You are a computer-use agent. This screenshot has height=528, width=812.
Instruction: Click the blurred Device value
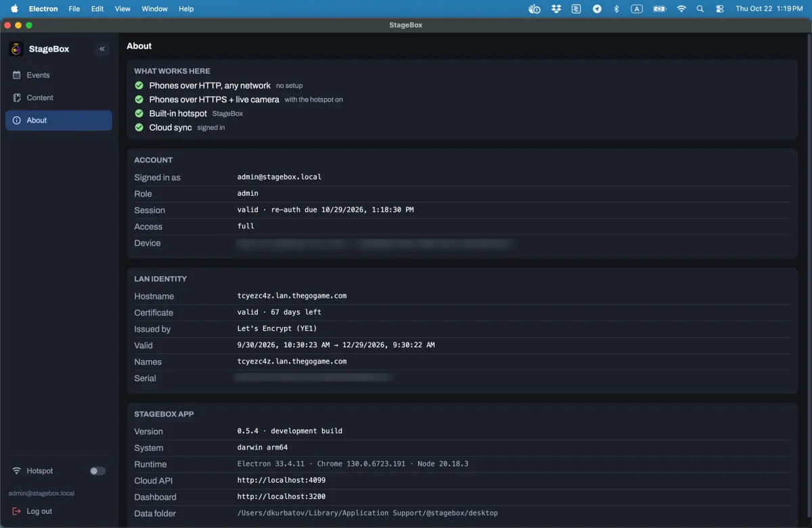(x=376, y=243)
